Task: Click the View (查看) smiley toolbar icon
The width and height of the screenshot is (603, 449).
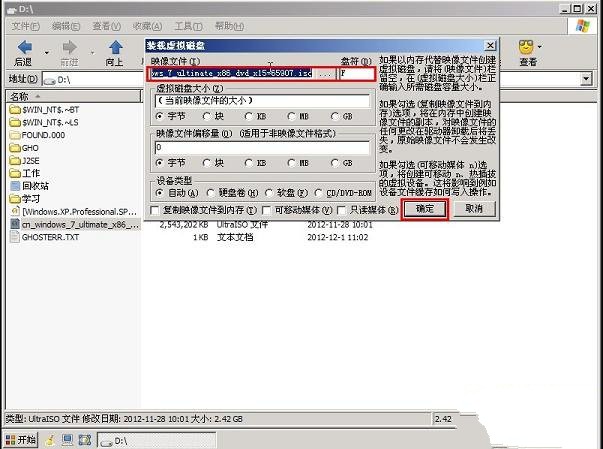Action: tap(527, 48)
